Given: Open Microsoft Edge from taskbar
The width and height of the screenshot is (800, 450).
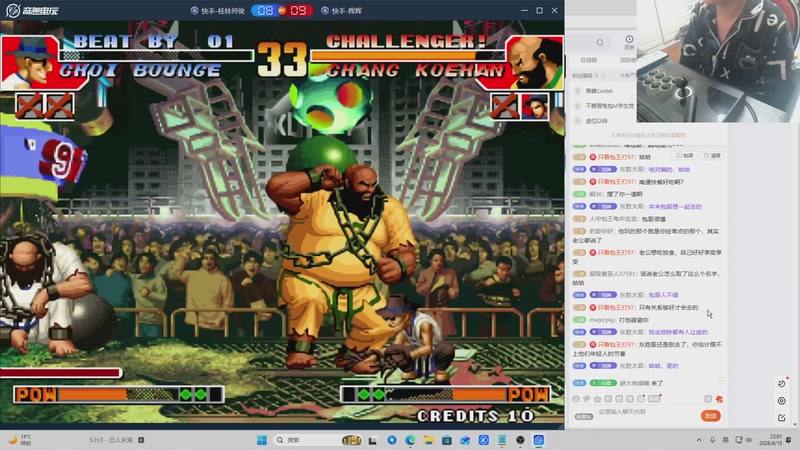Looking at the screenshot, I should (x=410, y=440).
